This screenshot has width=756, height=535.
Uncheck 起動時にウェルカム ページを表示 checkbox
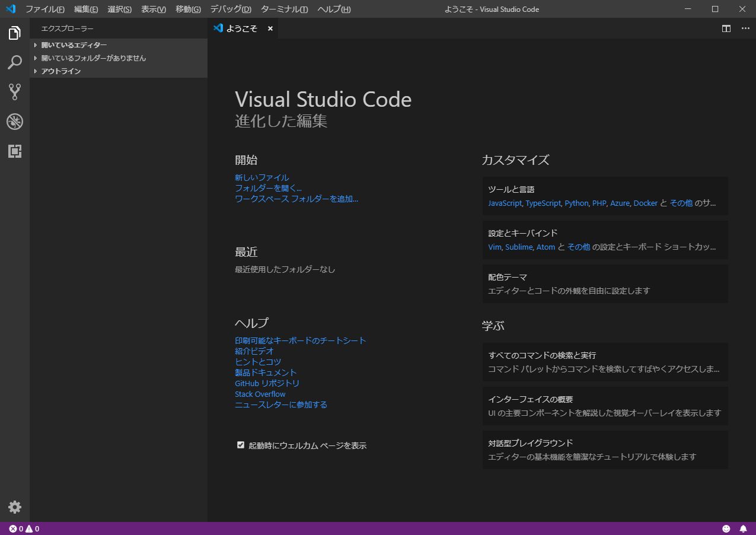pyautogui.click(x=241, y=445)
